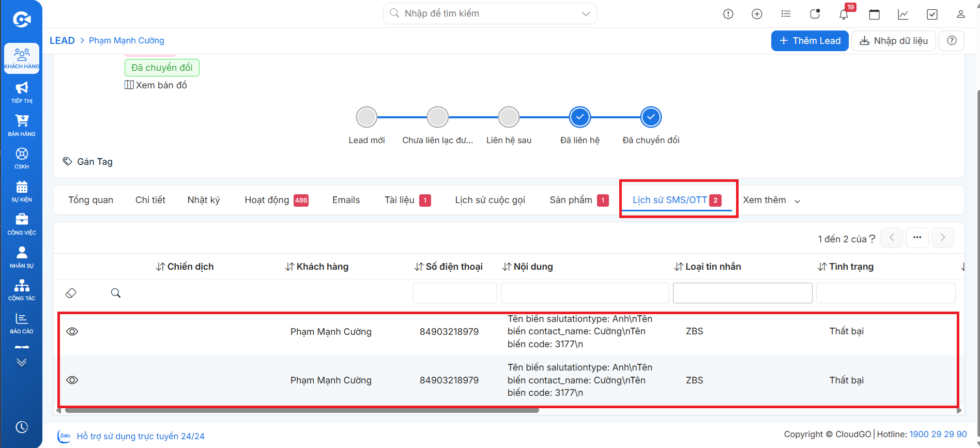The image size is (980, 448).
Task: Sort by Số điện thoại column
Action: tap(449, 267)
